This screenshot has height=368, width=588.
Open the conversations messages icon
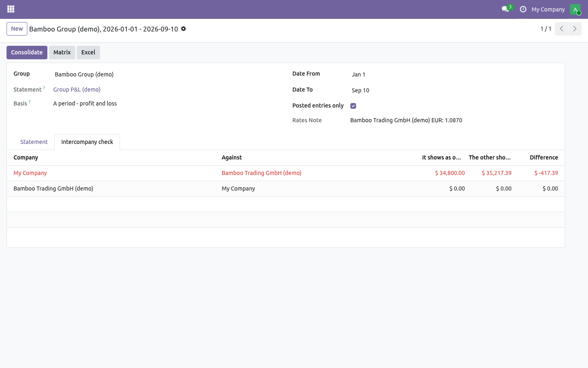pos(506,9)
